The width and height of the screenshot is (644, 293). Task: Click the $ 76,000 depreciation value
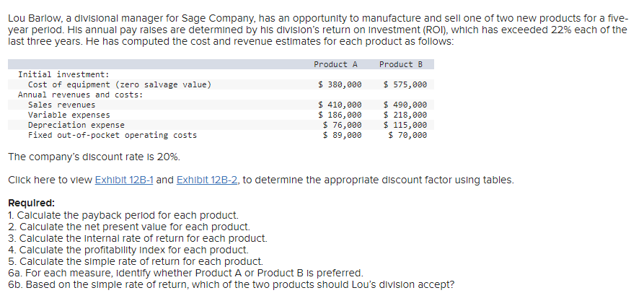coord(342,125)
